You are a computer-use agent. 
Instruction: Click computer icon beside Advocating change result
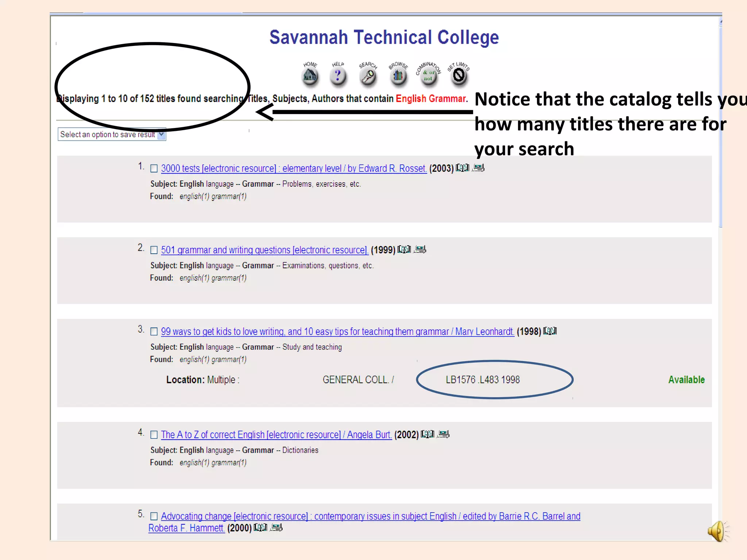276,528
